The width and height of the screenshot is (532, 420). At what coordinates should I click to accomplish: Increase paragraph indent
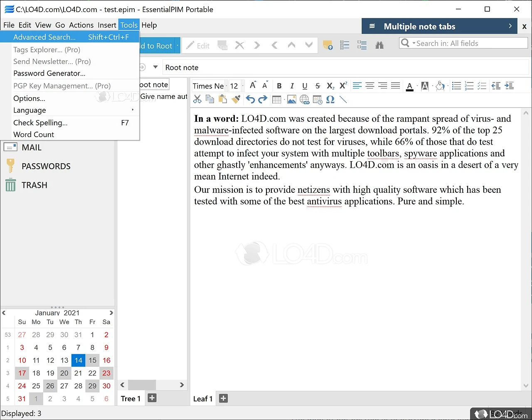[x=509, y=86]
